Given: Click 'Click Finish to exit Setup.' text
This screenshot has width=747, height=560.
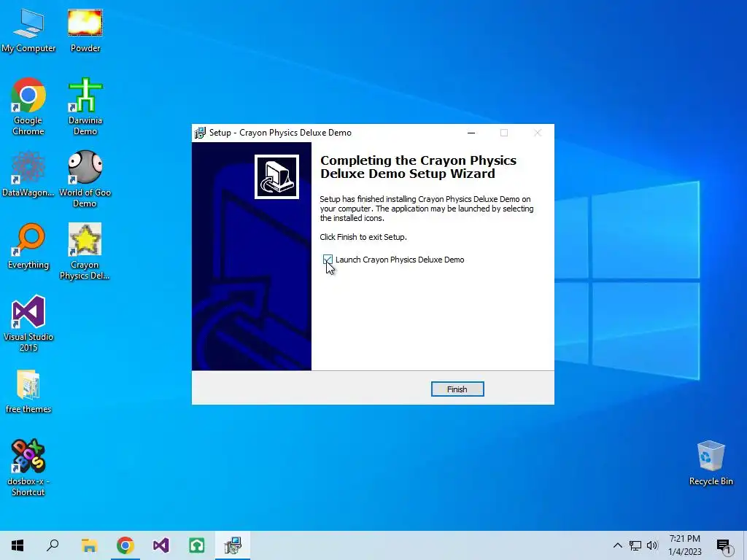Looking at the screenshot, I should [363, 237].
